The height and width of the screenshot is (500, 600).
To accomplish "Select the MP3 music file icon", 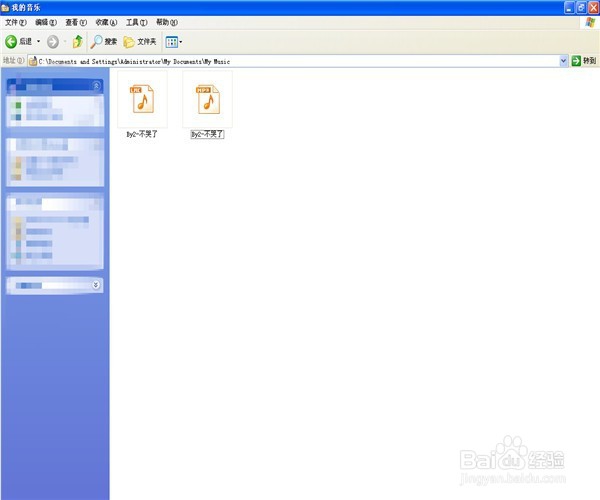I will coord(208,99).
